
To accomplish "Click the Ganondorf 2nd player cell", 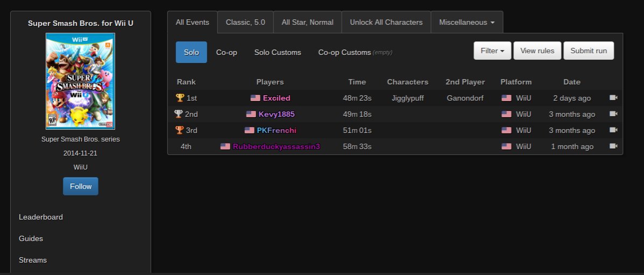I will [465, 98].
